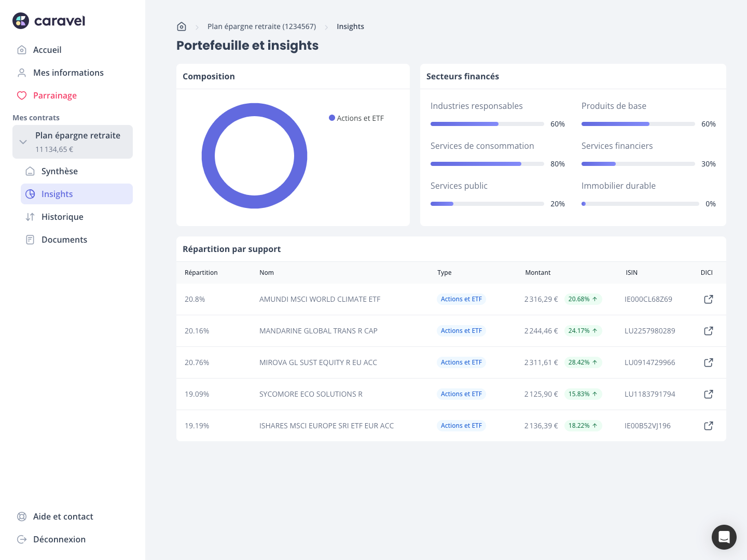747x560 pixels.
Task: Click the Aide et contact headset icon
Action: (22, 516)
